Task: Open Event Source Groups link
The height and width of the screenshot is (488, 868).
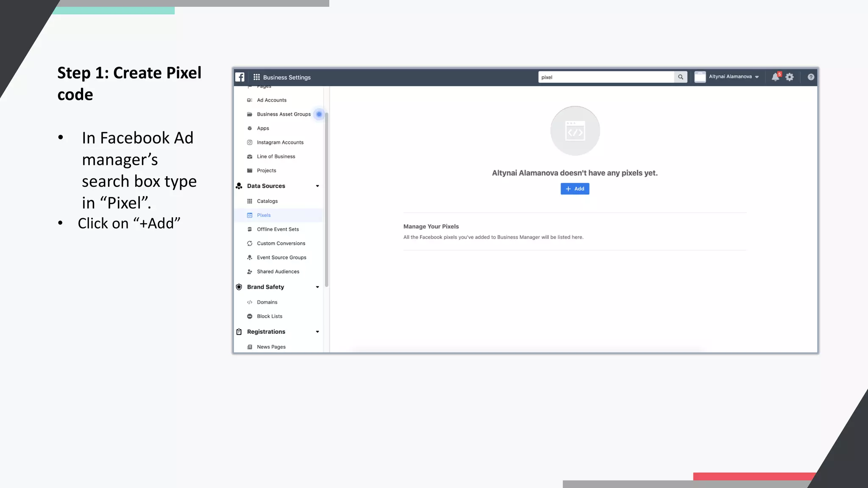Action: (x=281, y=258)
